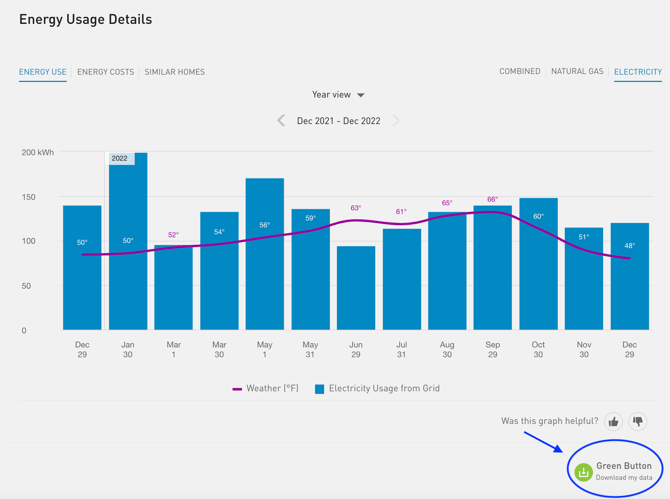Select the Mar 1 usage bar
Screen dimensions: 670x499
click(x=173, y=288)
